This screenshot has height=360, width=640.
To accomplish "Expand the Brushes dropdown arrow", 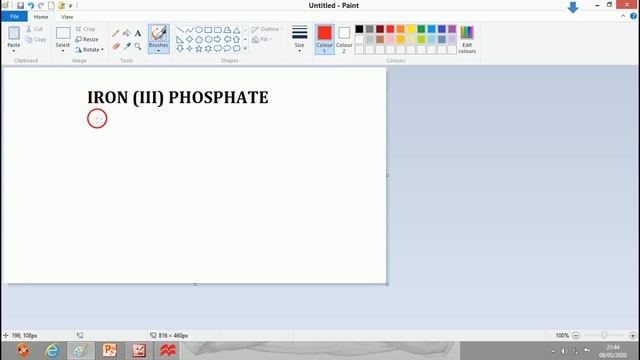I will tap(158, 51).
